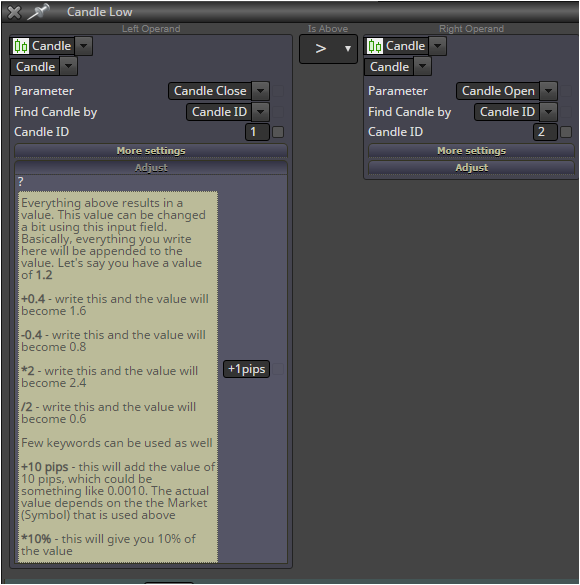Open Candle Open parameter dropdown
This screenshot has height=585, width=580.
549,91
